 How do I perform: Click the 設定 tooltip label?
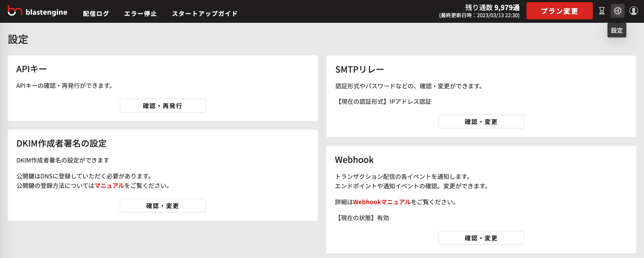click(x=617, y=30)
